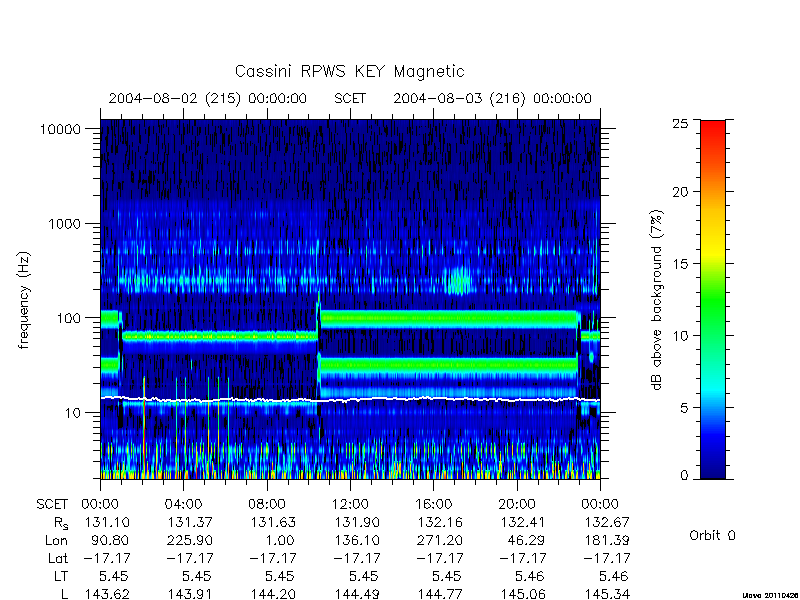Select the Rs value 132.67

pos(607,522)
